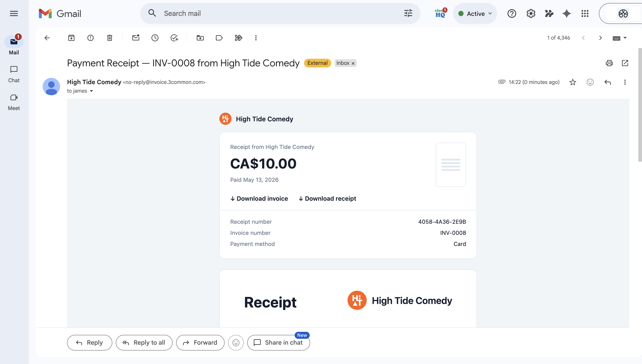
Task: Click Download invoice link
Action: click(x=259, y=199)
